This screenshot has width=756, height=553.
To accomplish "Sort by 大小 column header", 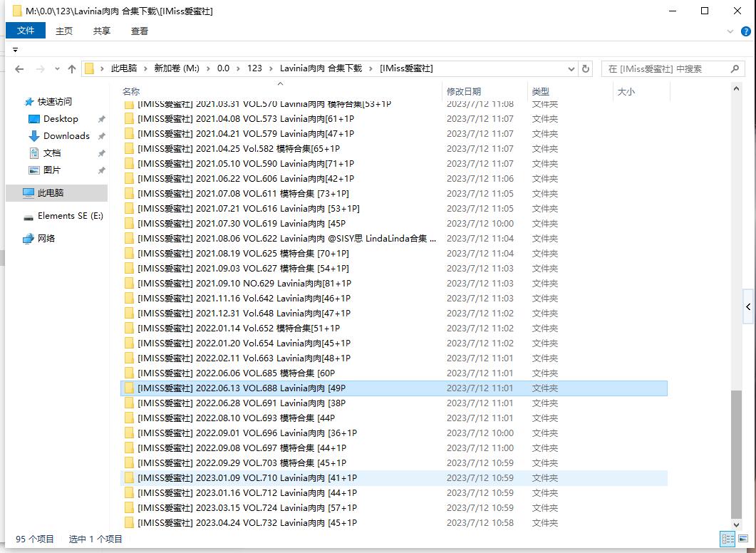I will 626,92.
